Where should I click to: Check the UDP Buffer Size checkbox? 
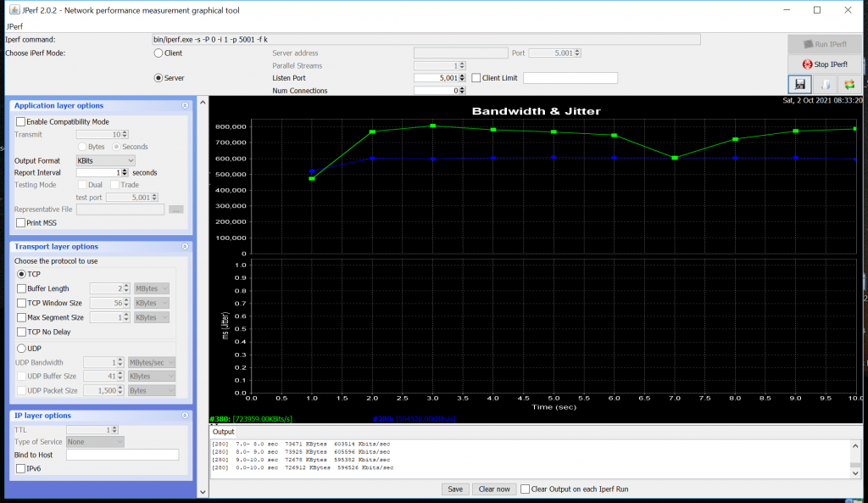pyautogui.click(x=21, y=376)
